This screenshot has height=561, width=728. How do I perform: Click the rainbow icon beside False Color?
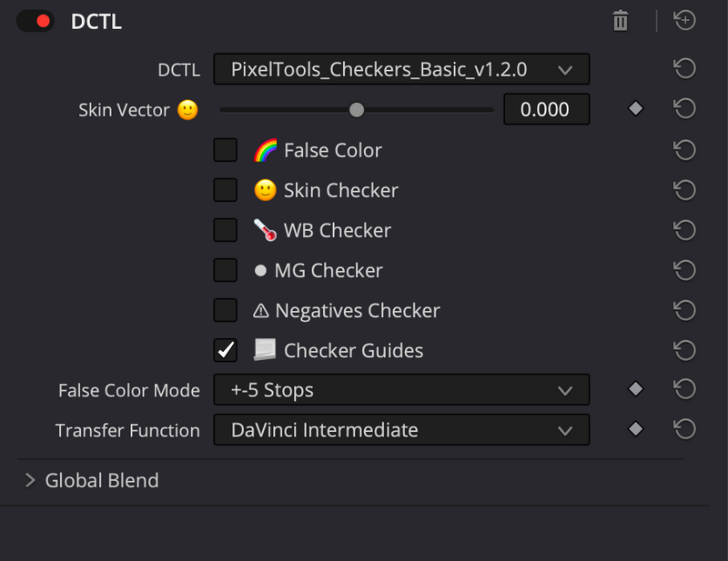point(263,149)
